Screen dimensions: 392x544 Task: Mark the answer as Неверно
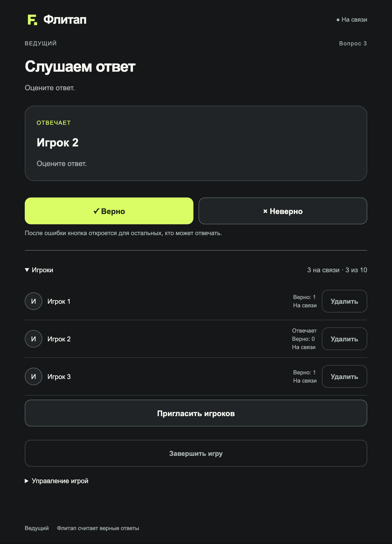283,211
